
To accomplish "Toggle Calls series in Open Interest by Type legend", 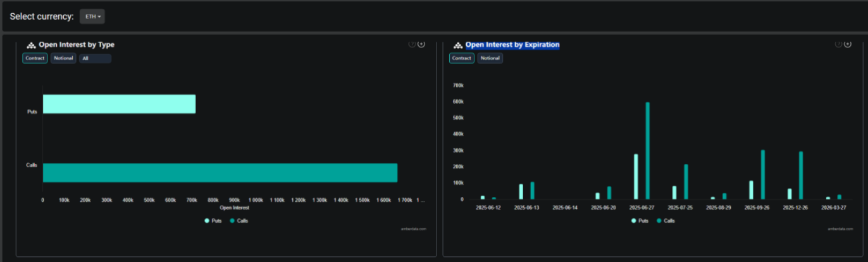I will click(x=239, y=221).
